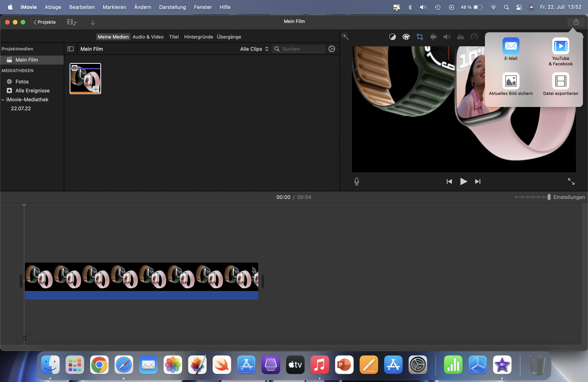Go back to Projekte
Viewport: 588px width, 382px height.
click(x=45, y=22)
